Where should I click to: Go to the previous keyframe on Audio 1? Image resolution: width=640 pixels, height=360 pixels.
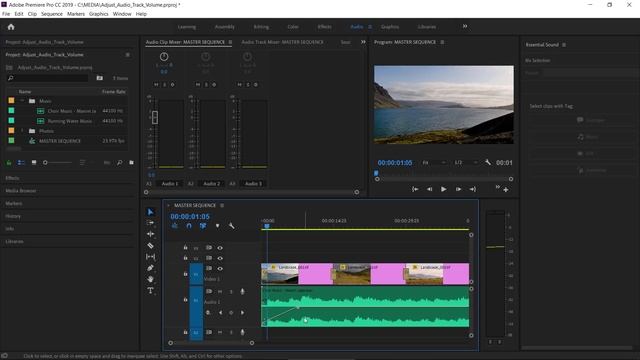coord(220,313)
